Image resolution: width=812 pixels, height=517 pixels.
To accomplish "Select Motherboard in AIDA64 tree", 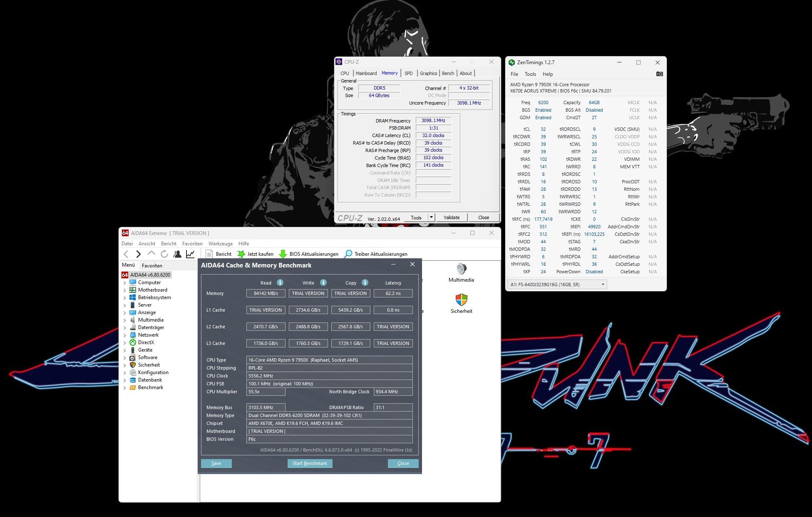I will pos(153,290).
